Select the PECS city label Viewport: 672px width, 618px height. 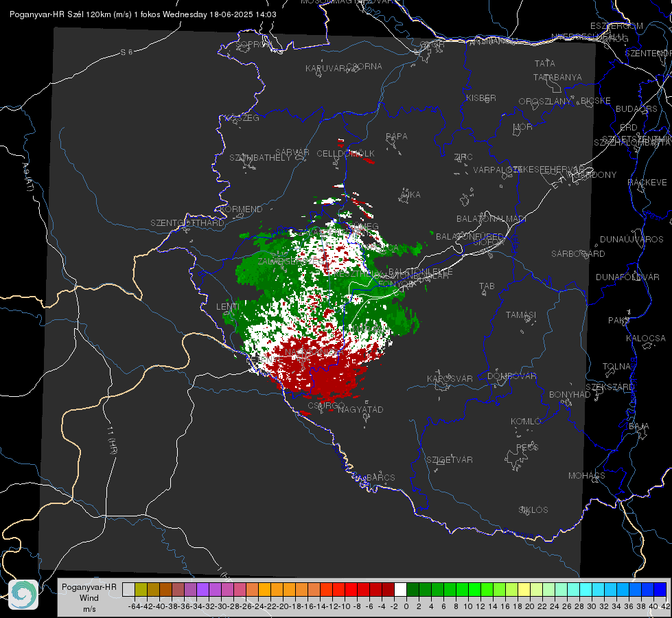click(526, 447)
